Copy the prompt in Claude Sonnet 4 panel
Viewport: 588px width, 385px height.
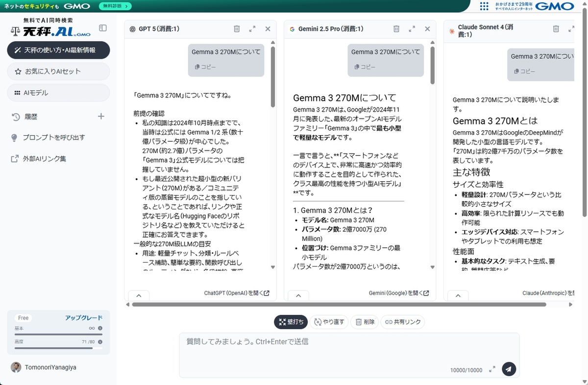(x=524, y=71)
